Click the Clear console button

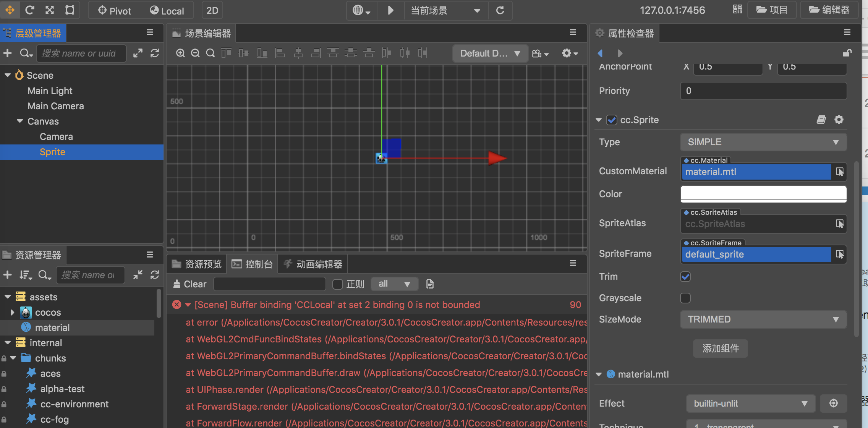[x=190, y=284]
